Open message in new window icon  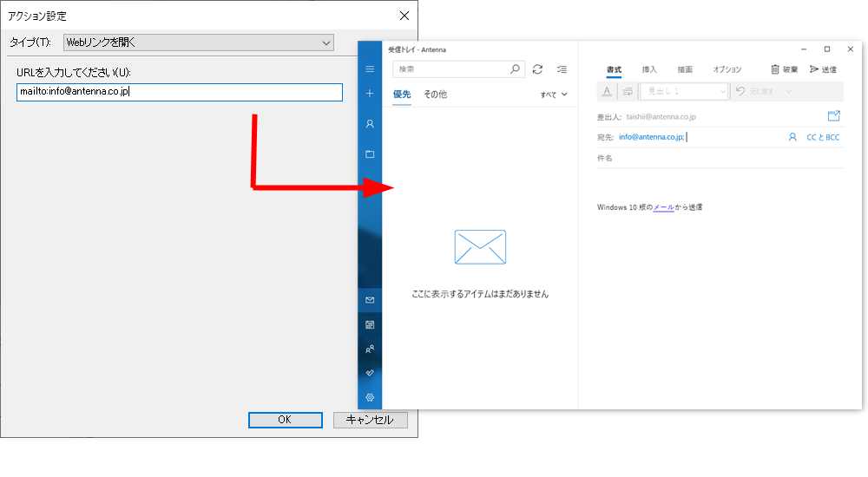[x=834, y=115]
